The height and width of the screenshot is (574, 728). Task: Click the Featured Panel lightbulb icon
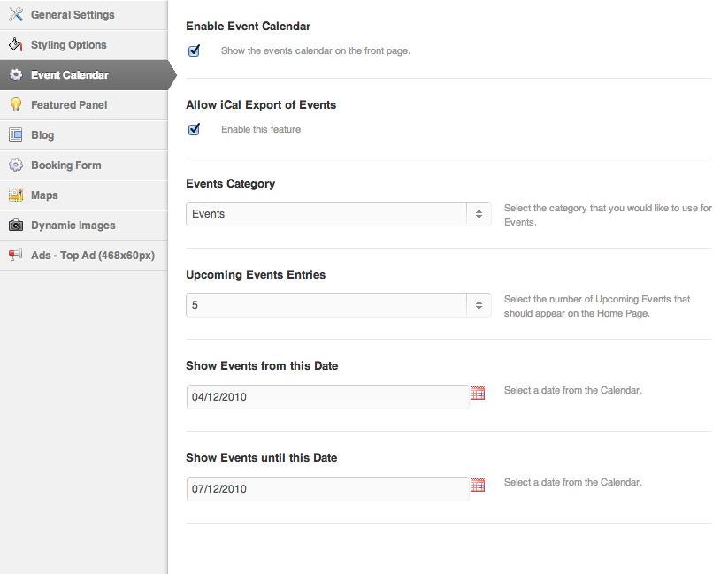pyautogui.click(x=16, y=104)
